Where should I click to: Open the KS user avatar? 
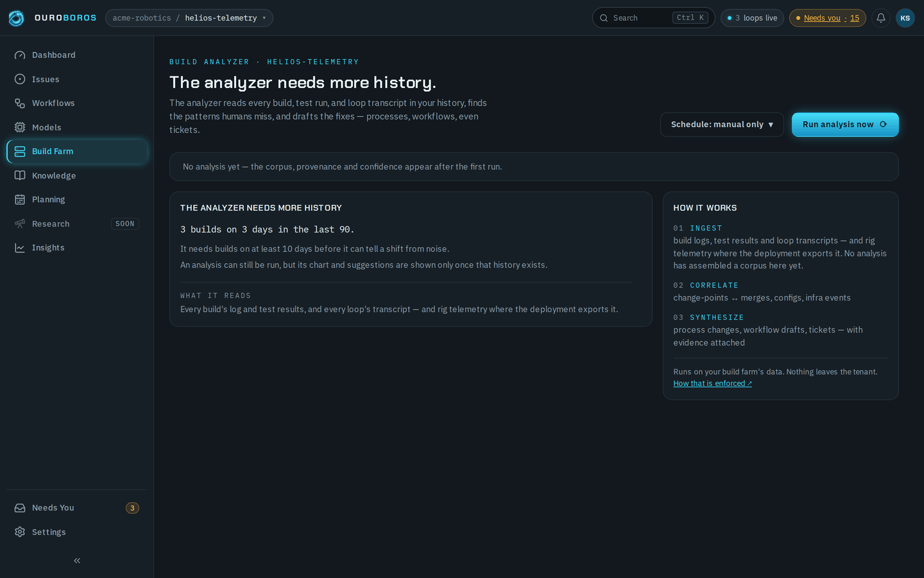coord(905,18)
